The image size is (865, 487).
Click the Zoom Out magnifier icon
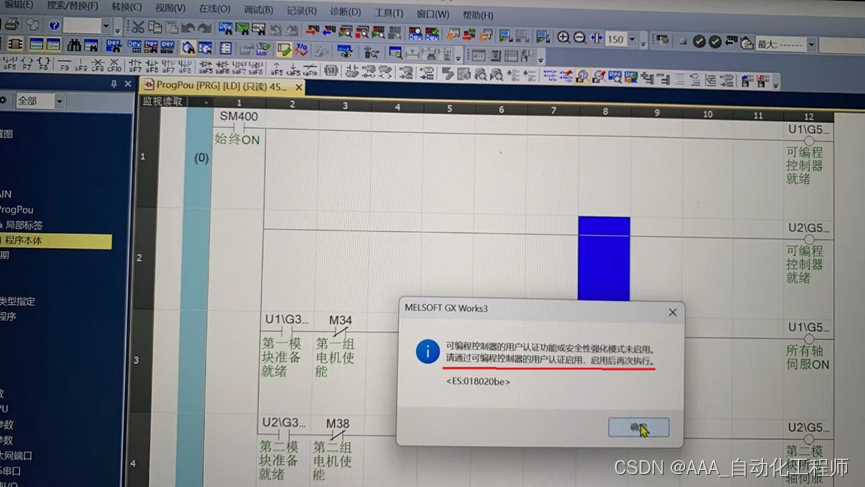click(x=579, y=38)
